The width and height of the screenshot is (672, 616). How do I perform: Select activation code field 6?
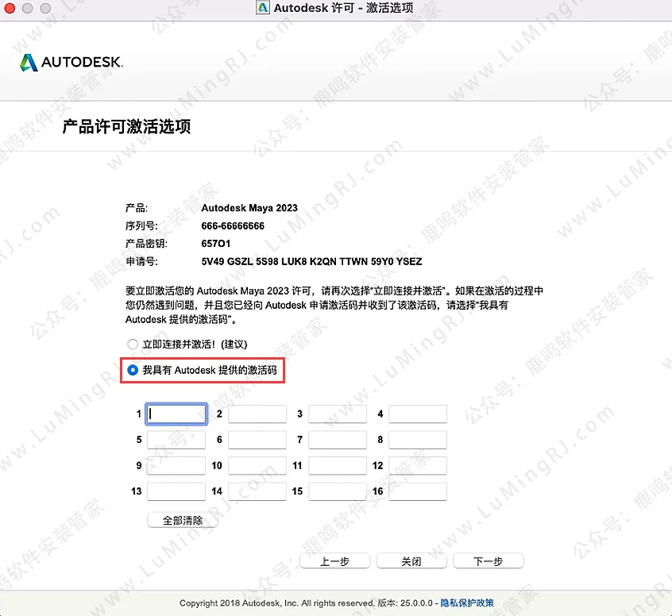pyautogui.click(x=257, y=440)
